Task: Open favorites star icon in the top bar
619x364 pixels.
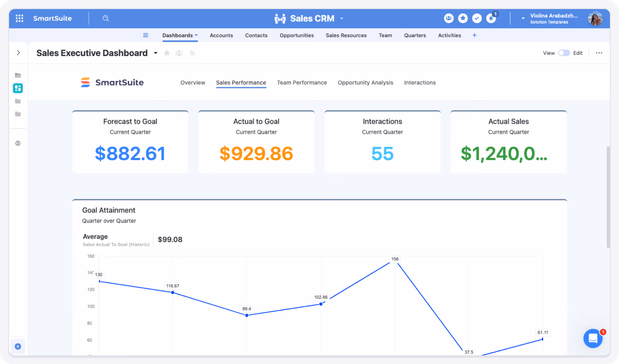Action: tap(463, 18)
